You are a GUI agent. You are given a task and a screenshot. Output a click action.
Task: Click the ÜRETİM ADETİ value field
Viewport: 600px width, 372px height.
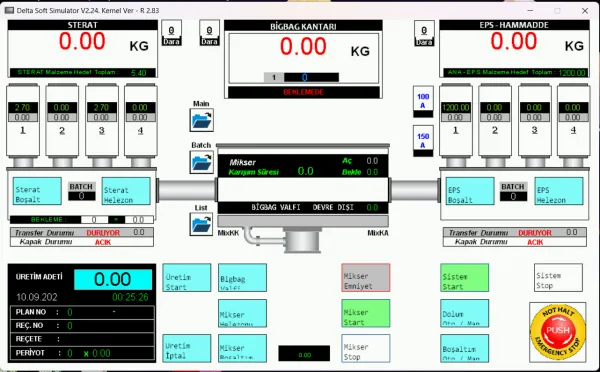(113, 279)
